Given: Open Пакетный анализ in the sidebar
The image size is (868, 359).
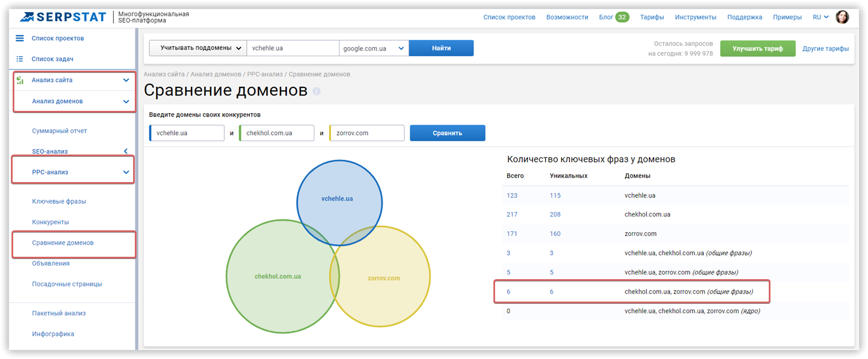Looking at the screenshot, I should pos(59,314).
